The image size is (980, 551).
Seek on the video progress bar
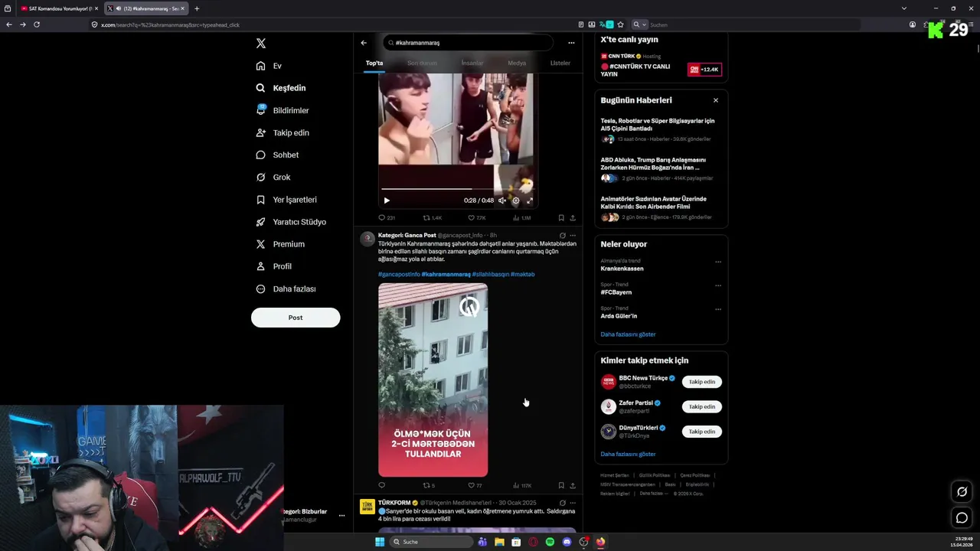[x=456, y=188]
